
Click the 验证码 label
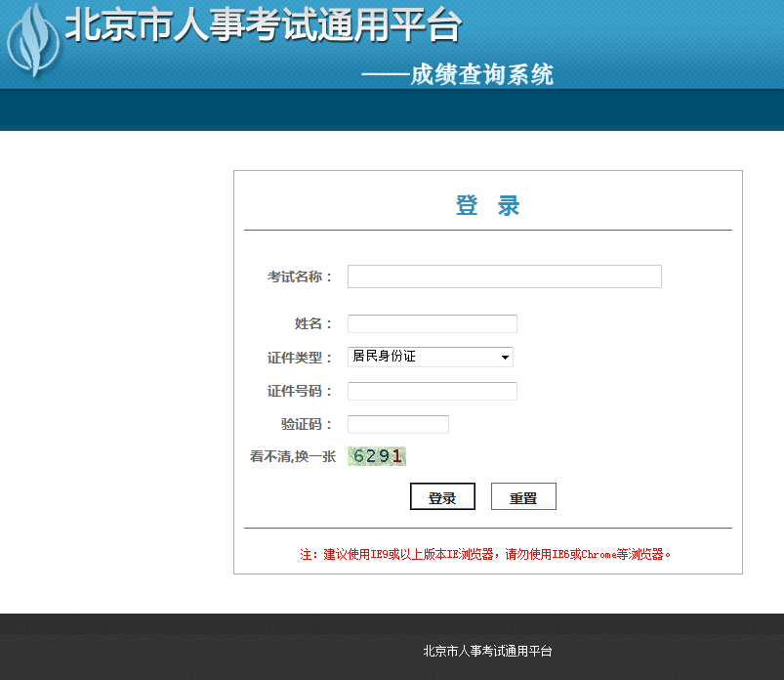[x=307, y=424]
